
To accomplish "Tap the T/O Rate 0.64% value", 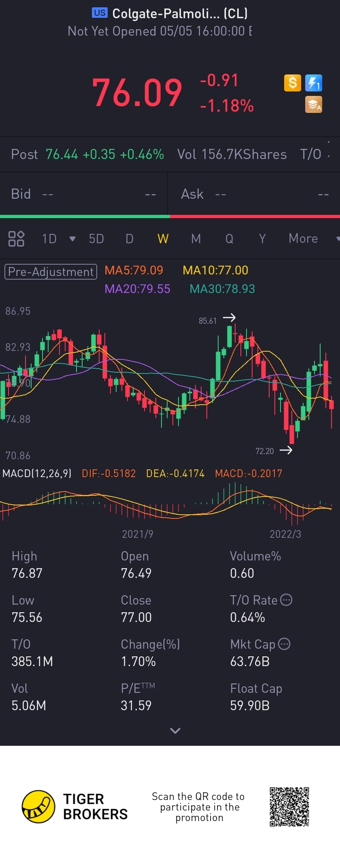I will pyautogui.click(x=248, y=618).
